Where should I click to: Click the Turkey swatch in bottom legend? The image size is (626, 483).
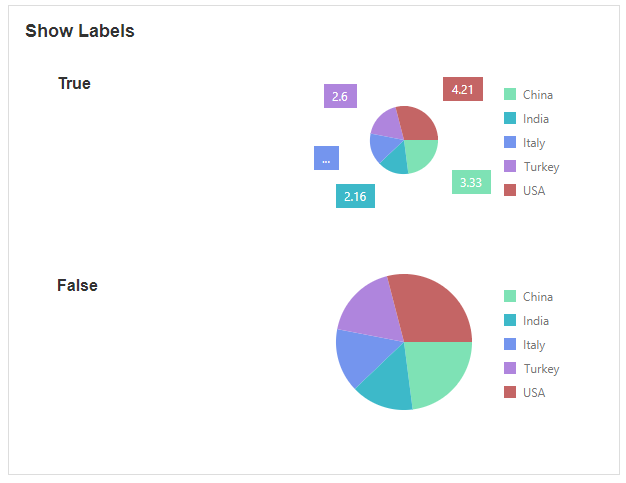pyautogui.click(x=510, y=369)
